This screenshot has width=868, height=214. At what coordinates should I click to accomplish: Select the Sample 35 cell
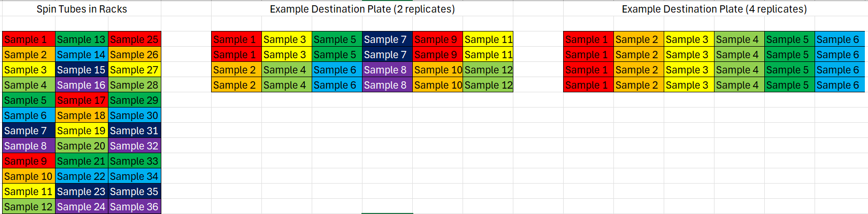click(x=134, y=191)
